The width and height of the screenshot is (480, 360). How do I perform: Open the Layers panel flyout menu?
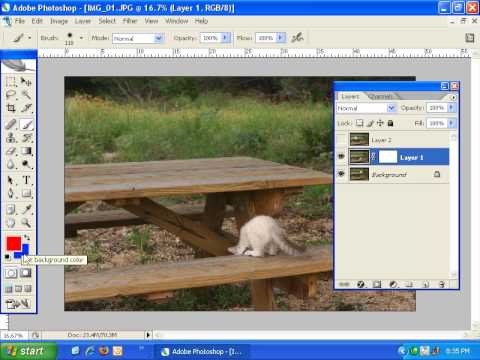[453, 97]
